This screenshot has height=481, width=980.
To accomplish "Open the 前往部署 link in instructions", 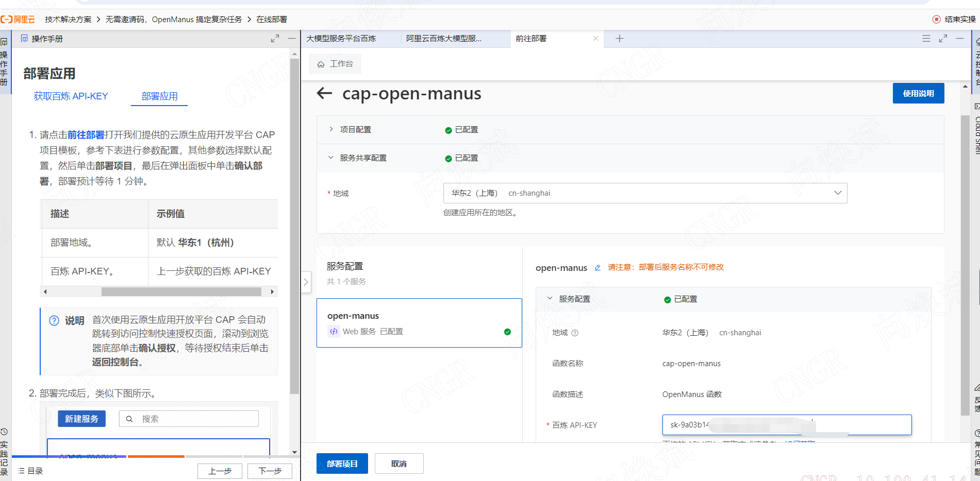I will (86, 135).
